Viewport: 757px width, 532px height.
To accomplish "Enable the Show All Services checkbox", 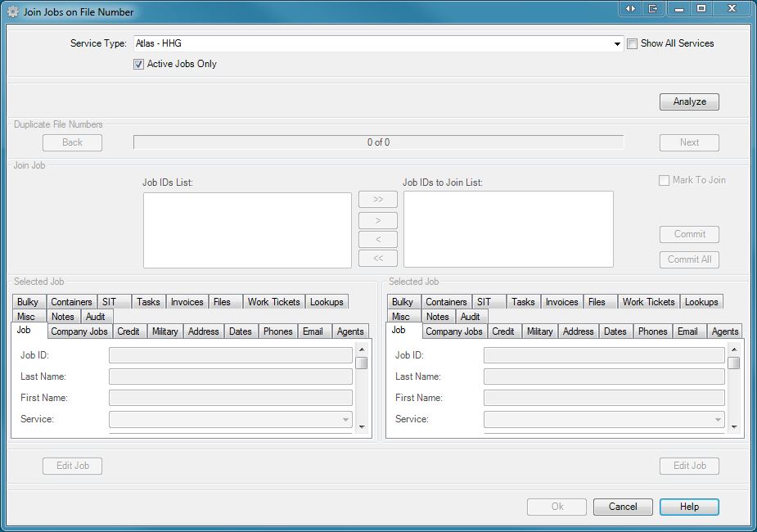I will (x=632, y=44).
